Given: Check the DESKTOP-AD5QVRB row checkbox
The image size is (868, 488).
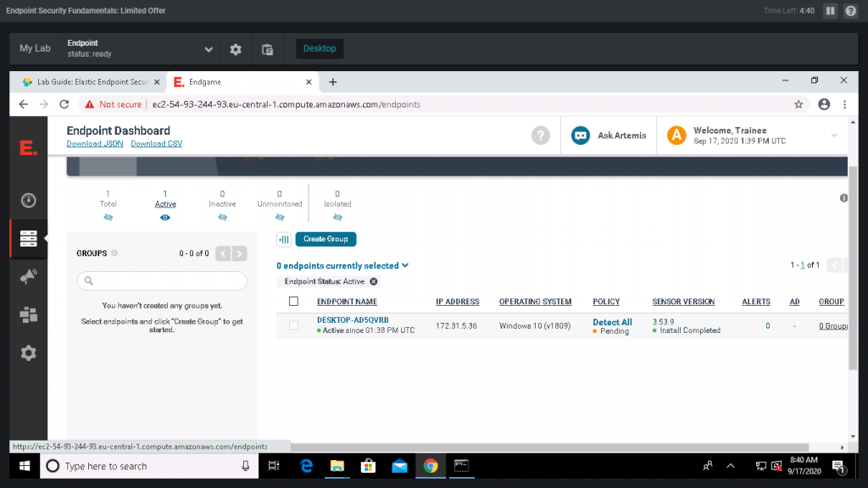Looking at the screenshot, I should [x=293, y=325].
